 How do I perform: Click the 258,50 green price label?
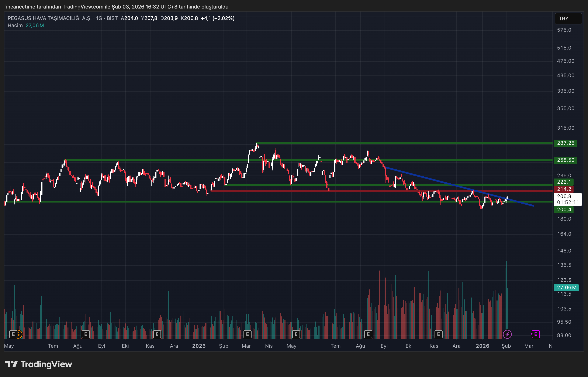(x=565, y=160)
